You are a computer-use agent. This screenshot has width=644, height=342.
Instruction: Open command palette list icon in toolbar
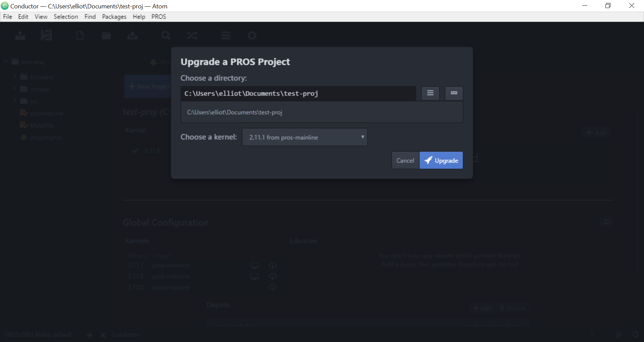[226, 35]
